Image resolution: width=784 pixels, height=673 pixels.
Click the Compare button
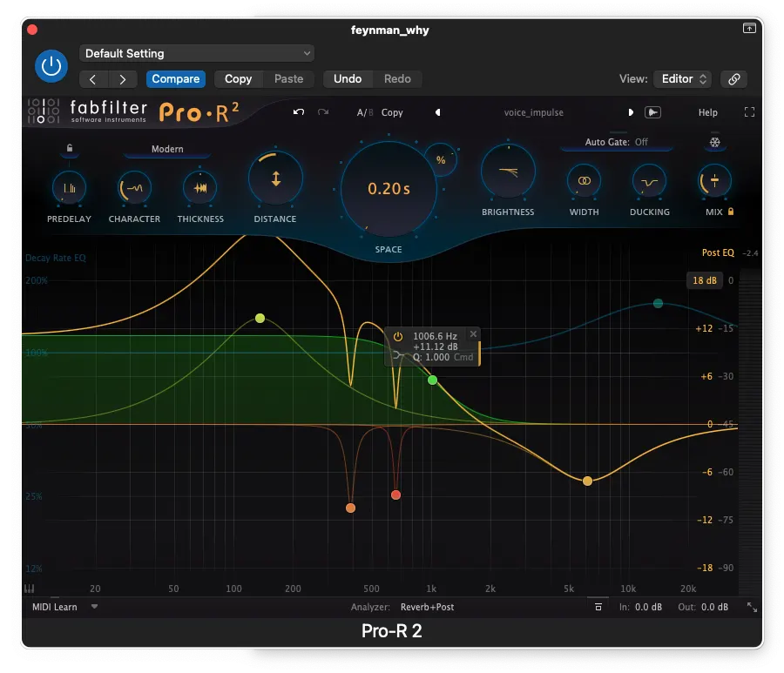point(175,79)
